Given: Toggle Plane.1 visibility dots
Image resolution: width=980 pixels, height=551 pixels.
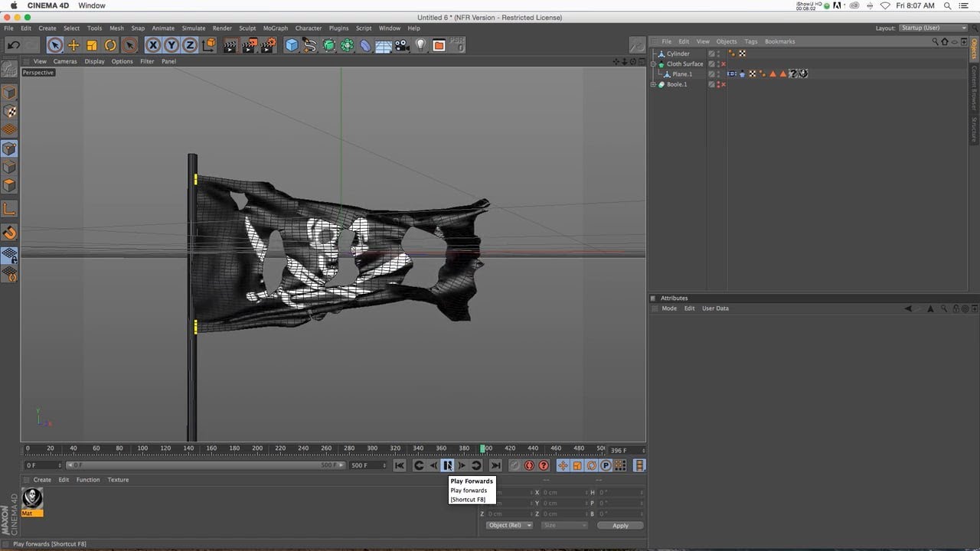Looking at the screenshot, I should tap(718, 74).
